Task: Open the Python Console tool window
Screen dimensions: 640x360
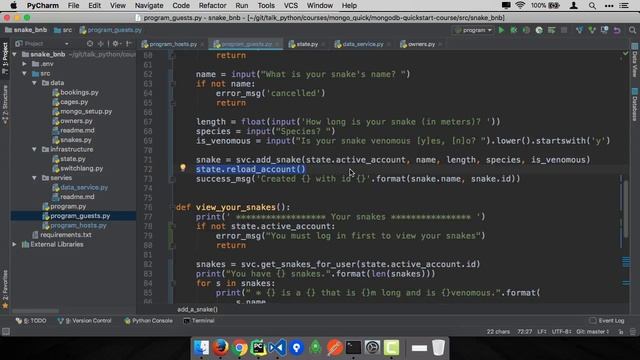Action: 148,321
